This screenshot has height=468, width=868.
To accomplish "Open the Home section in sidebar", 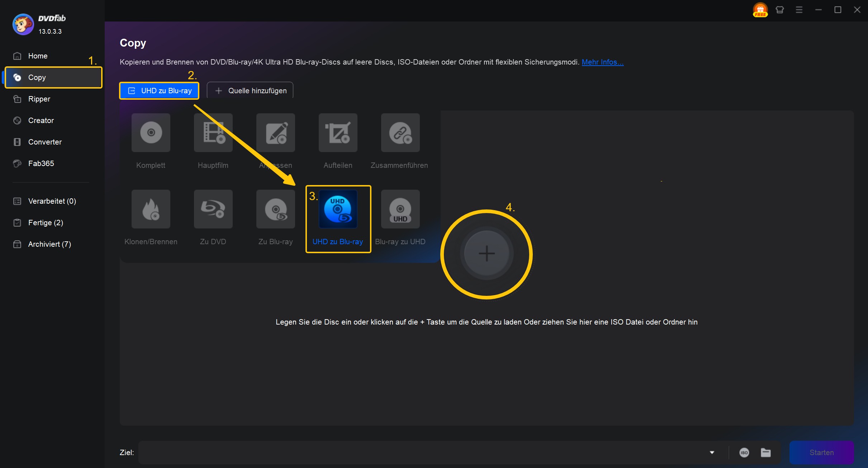I will [x=38, y=56].
